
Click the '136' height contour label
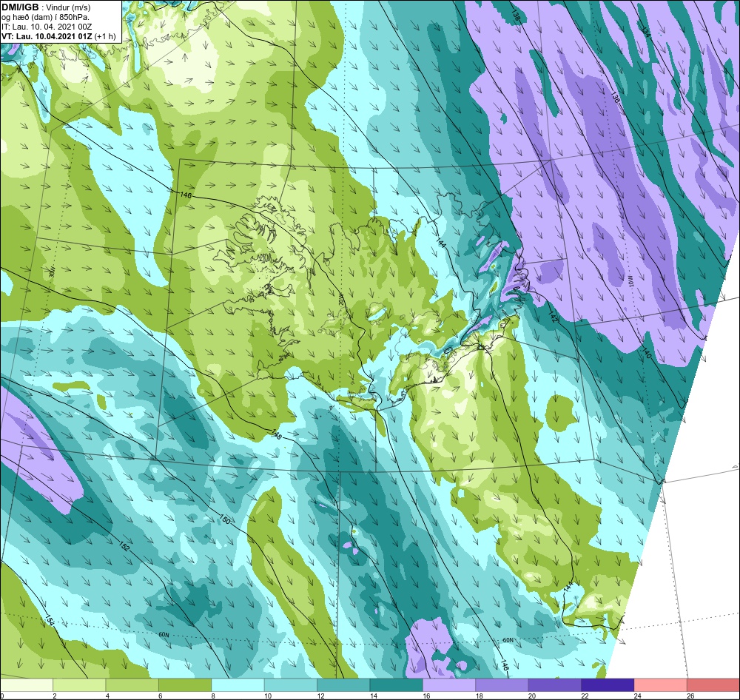[614, 98]
